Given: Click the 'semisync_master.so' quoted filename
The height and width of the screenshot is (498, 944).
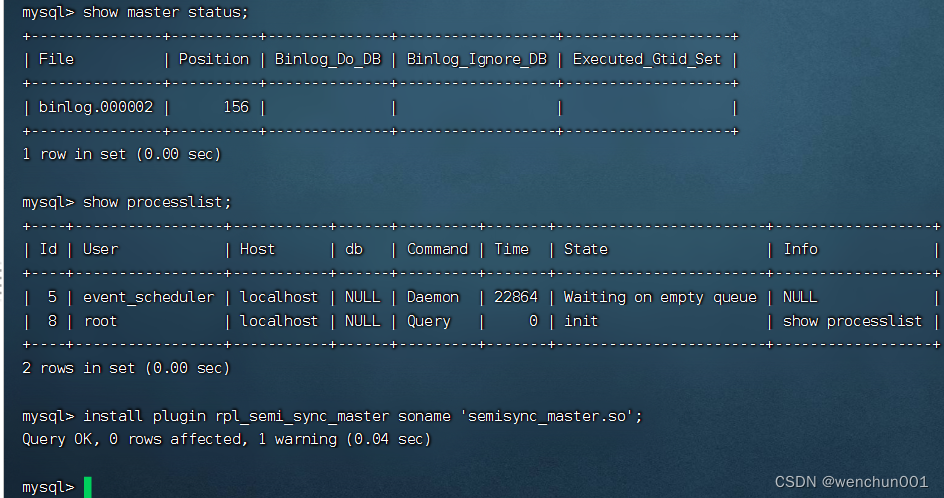Looking at the screenshot, I should click(547, 416).
